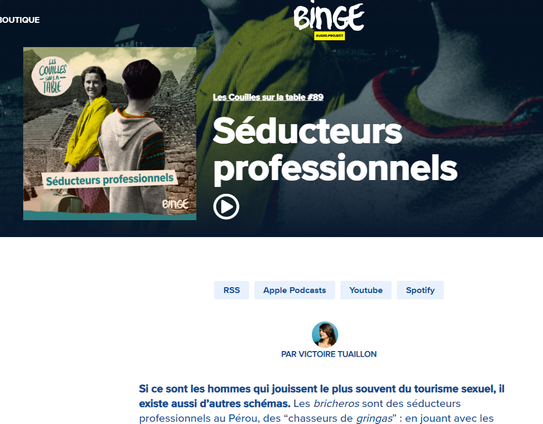This screenshot has height=424, width=543.
Task: Click the Séducteurs professionnels banner on cover
Action: click(109, 179)
